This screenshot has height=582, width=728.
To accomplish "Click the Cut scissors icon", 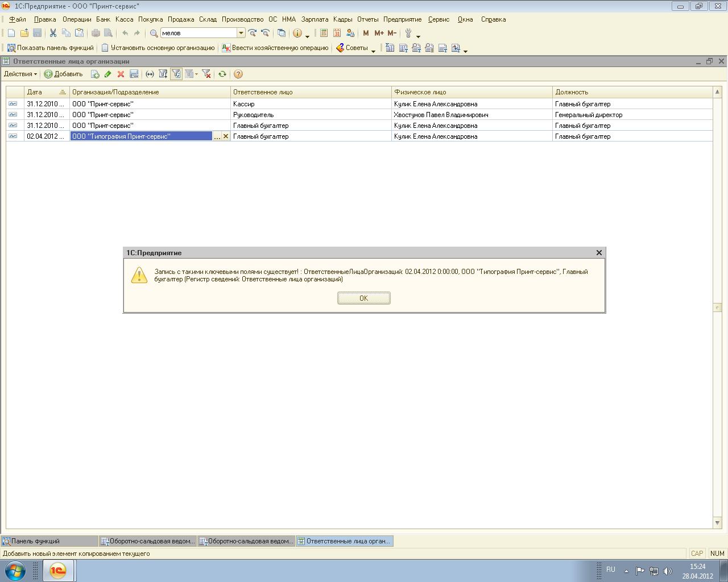I will pos(53,33).
